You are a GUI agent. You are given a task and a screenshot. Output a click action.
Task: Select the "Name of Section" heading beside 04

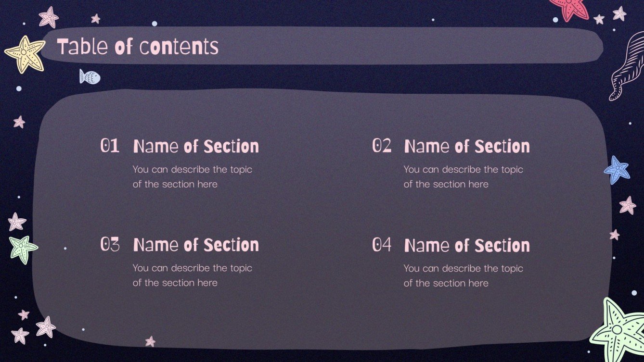[x=467, y=246]
